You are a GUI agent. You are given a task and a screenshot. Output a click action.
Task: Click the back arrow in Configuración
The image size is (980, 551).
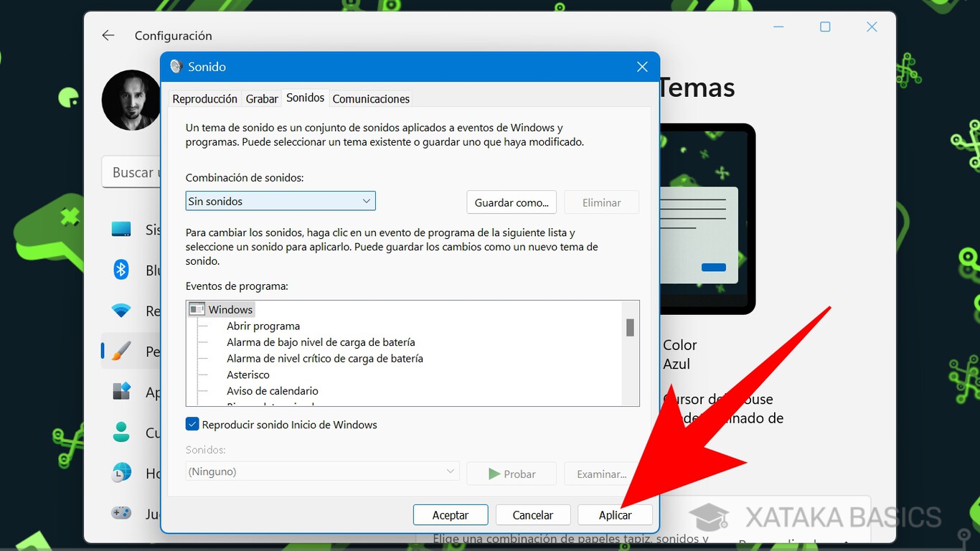pos(108,34)
